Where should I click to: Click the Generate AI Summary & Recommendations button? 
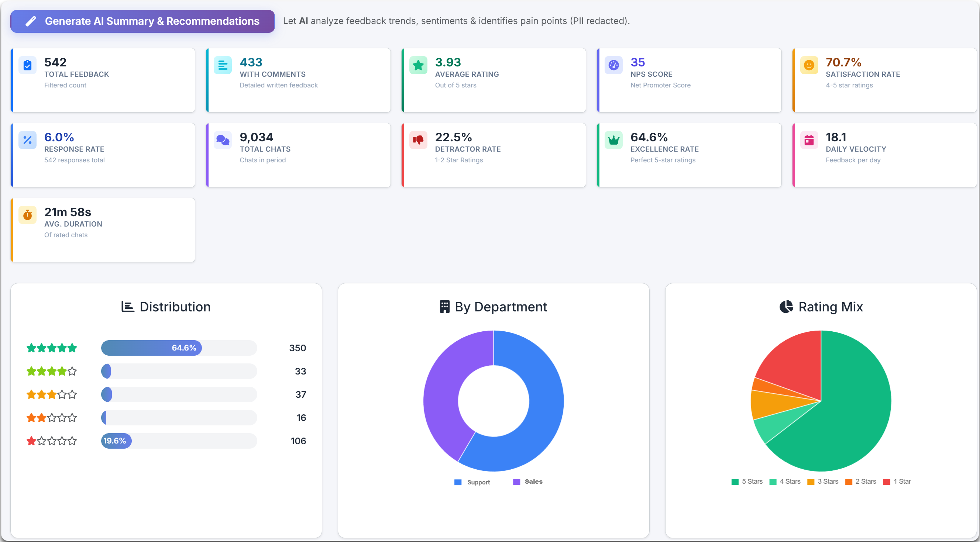pos(142,21)
